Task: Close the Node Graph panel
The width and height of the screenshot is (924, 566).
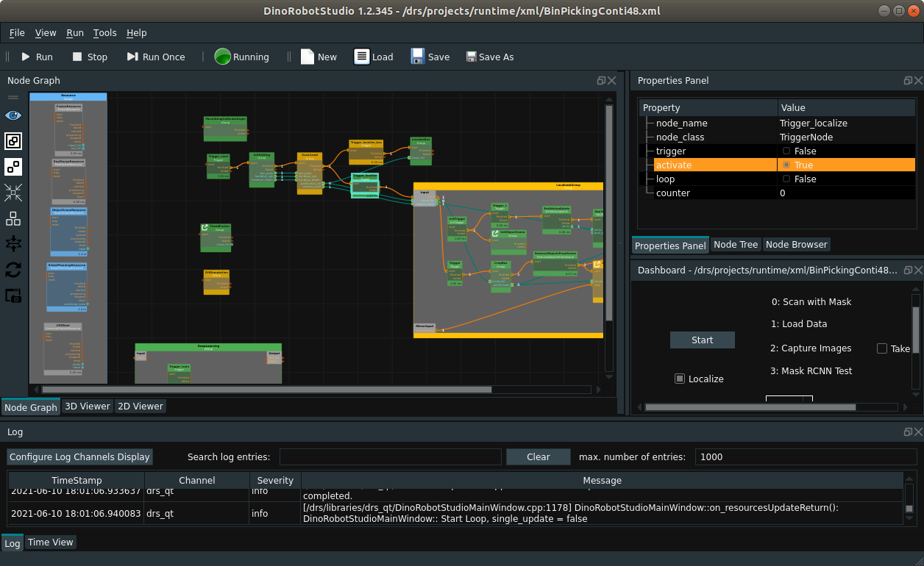Action: [612, 81]
